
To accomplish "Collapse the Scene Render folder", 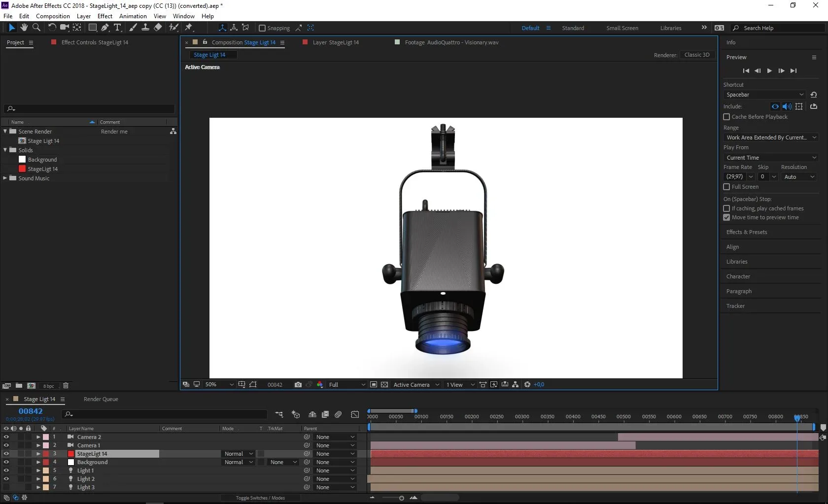I will click(5, 131).
